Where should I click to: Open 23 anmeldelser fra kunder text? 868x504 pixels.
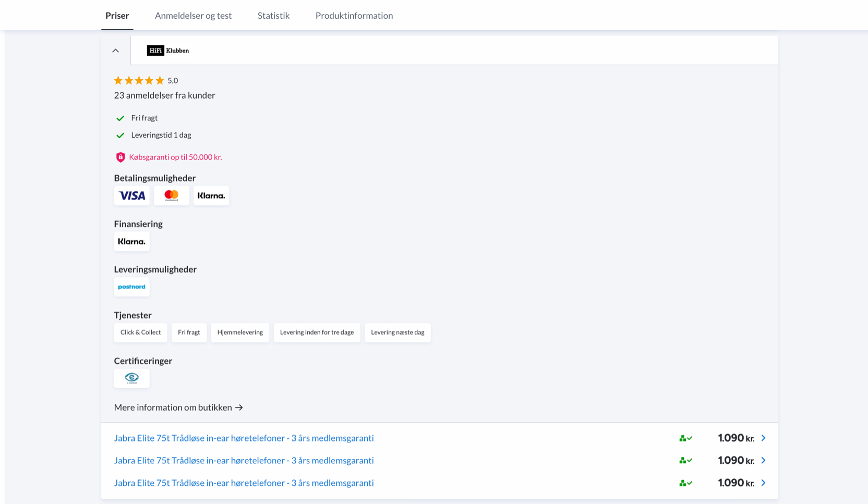164,95
